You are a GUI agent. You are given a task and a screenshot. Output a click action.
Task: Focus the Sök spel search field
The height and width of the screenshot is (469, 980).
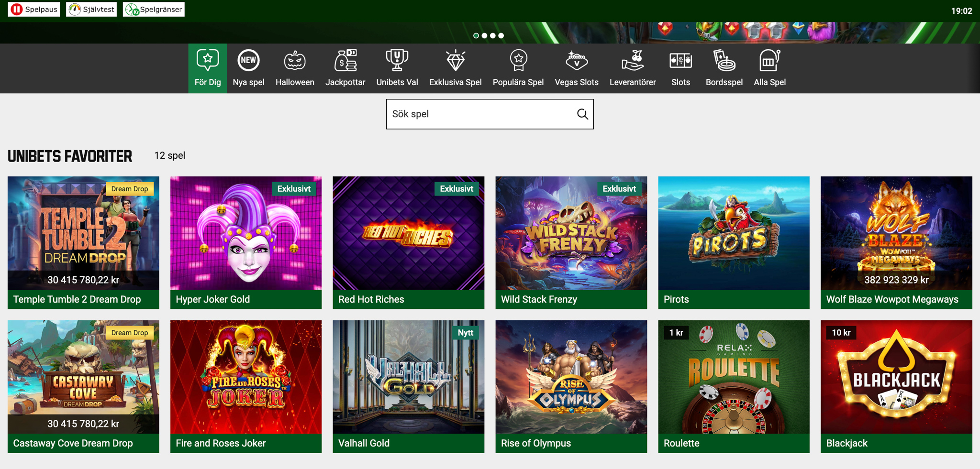coord(490,114)
